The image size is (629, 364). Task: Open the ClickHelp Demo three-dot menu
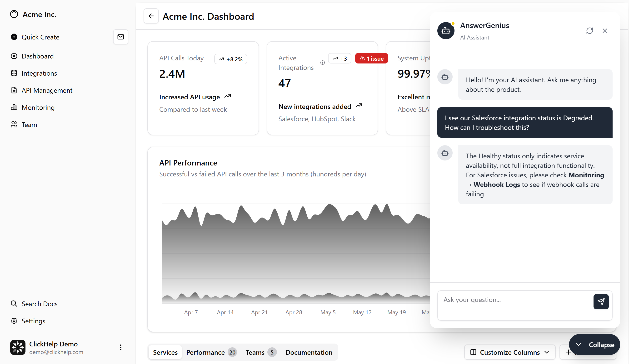click(x=120, y=347)
